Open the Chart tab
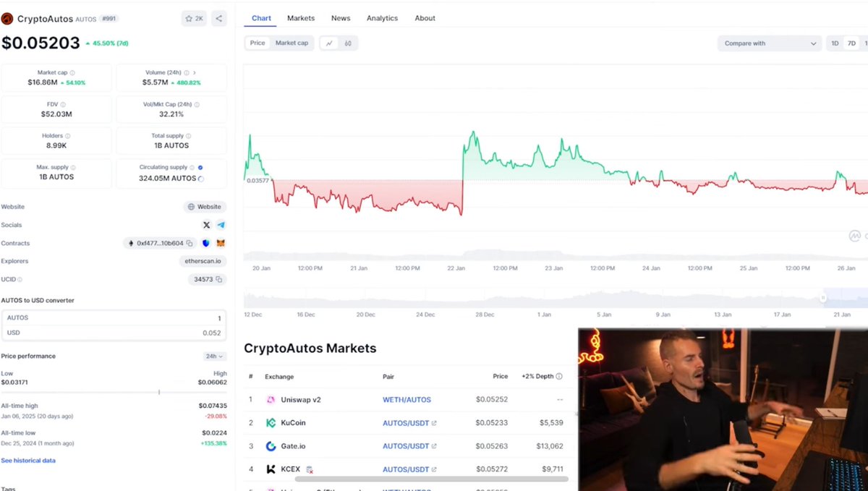868x491 pixels. (261, 18)
